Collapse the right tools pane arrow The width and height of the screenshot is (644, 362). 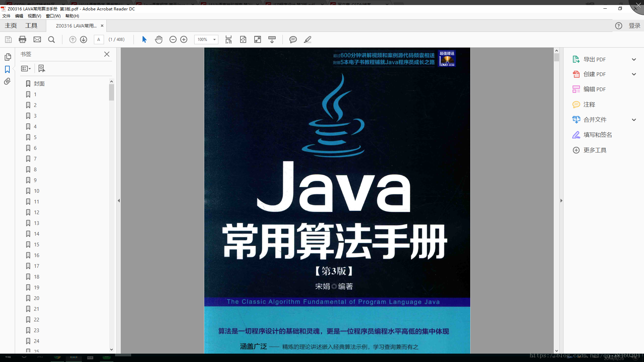(x=561, y=201)
